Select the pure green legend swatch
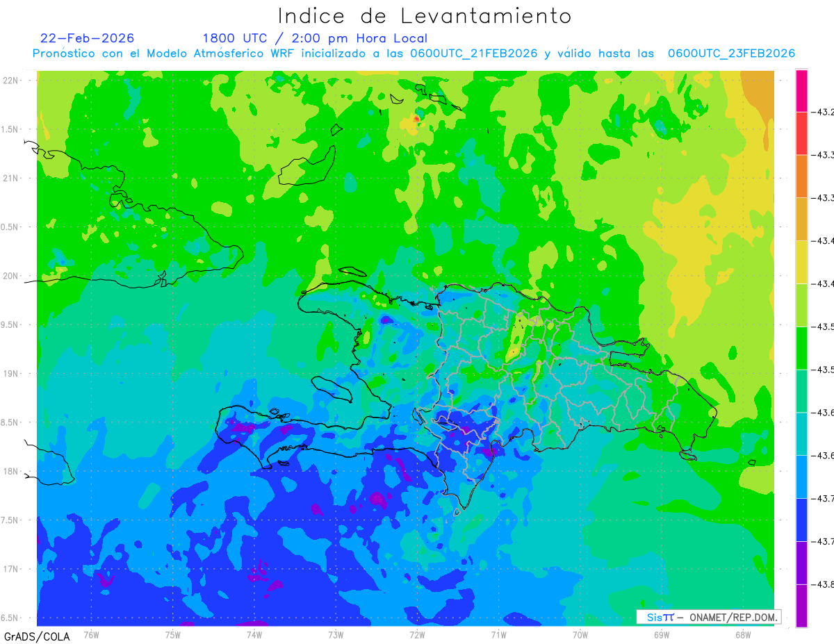Viewport: 834px width, 644px height. coord(801,348)
